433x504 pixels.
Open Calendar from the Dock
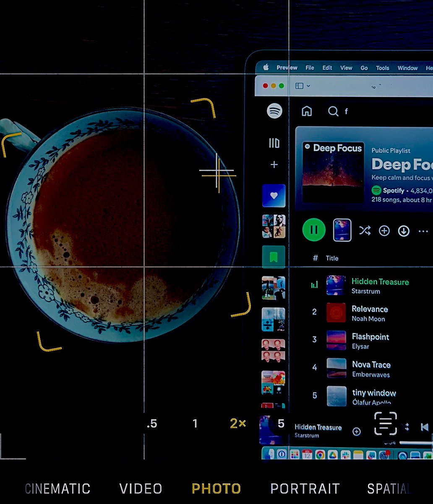click(x=307, y=454)
